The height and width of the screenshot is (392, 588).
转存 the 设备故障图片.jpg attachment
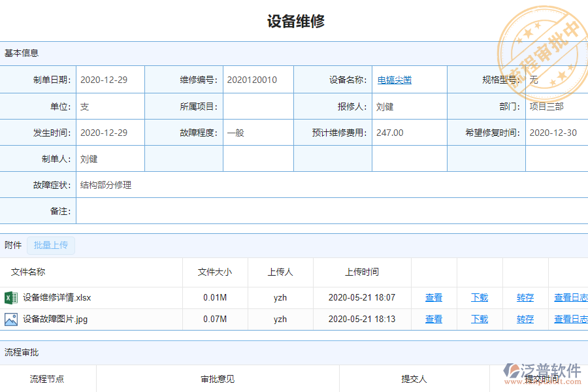pos(524,319)
